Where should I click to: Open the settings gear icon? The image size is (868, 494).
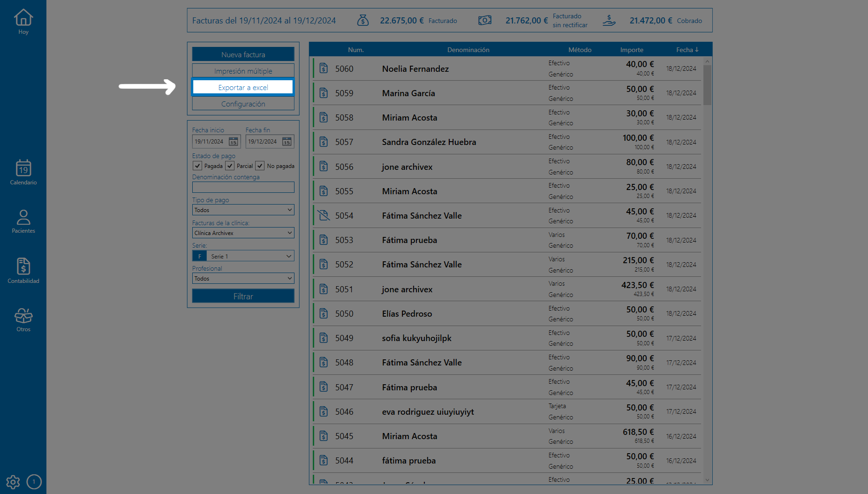pyautogui.click(x=13, y=482)
